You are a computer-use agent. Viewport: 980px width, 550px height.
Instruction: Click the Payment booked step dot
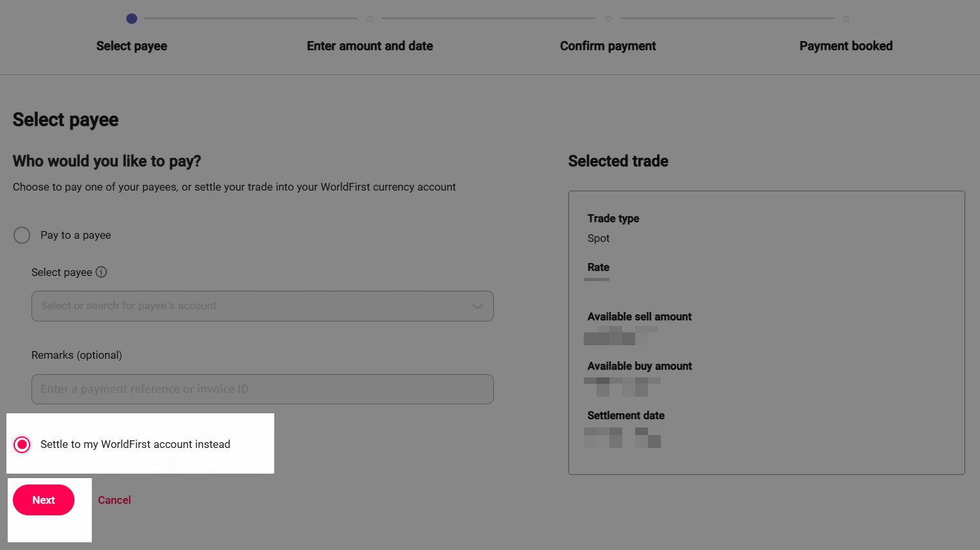click(846, 19)
